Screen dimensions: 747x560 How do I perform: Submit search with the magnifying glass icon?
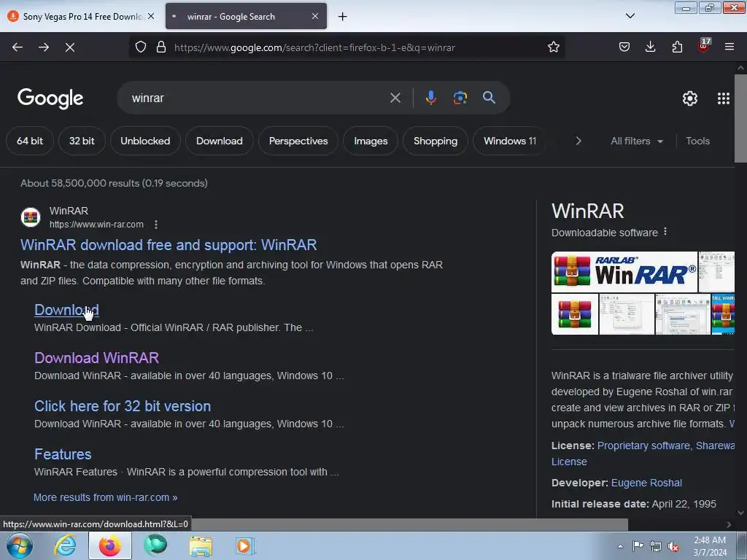(489, 98)
